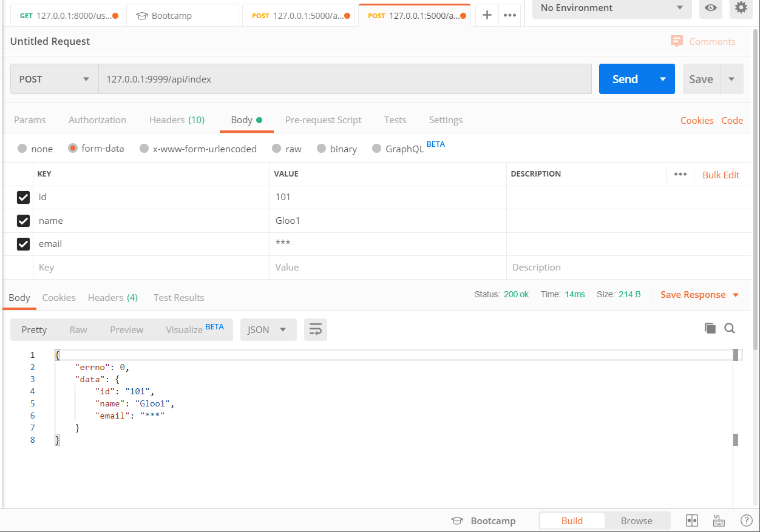Switch to the Headers (10) tab

[x=177, y=120]
